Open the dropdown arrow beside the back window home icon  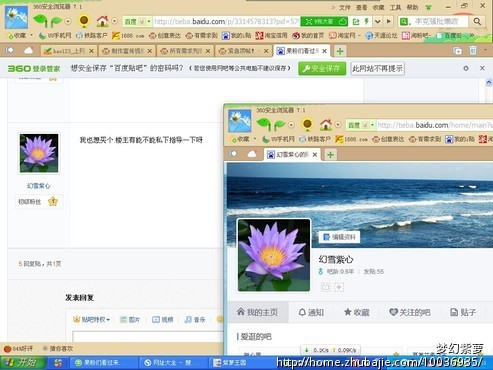point(114,21)
